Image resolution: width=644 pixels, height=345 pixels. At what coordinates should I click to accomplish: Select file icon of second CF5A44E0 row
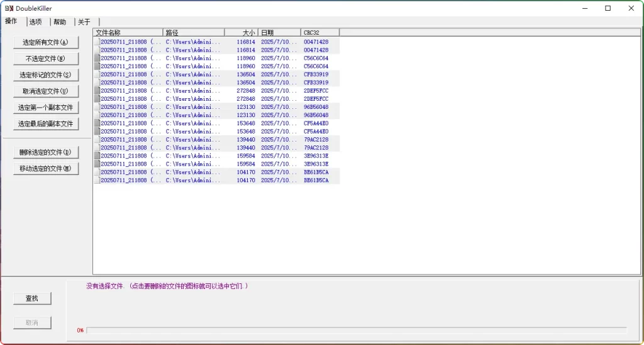97,131
